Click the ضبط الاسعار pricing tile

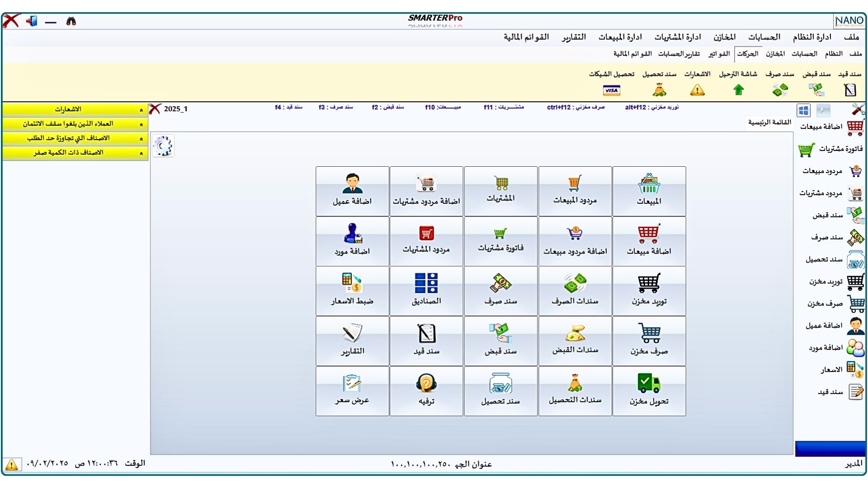click(352, 291)
